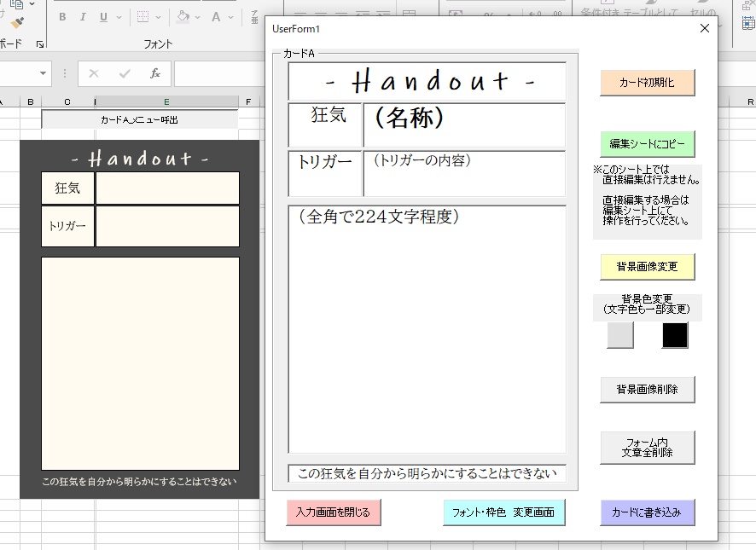Open the Fill Color dropdown arrow
The image size is (756, 550).
click(198, 17)
